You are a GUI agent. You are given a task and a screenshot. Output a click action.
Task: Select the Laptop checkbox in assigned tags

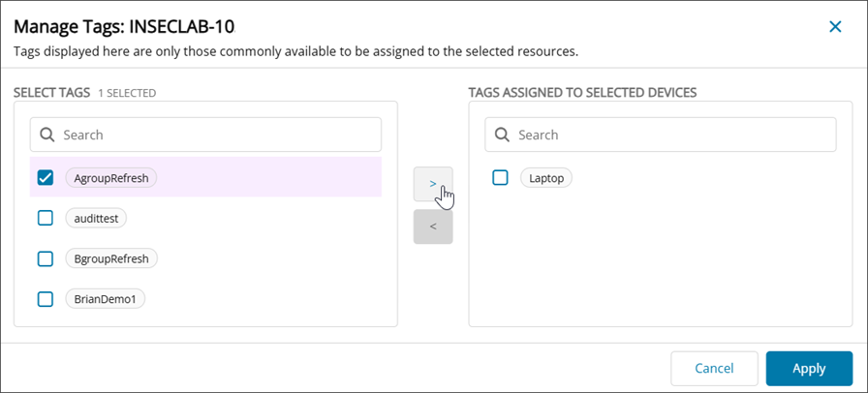500,177
